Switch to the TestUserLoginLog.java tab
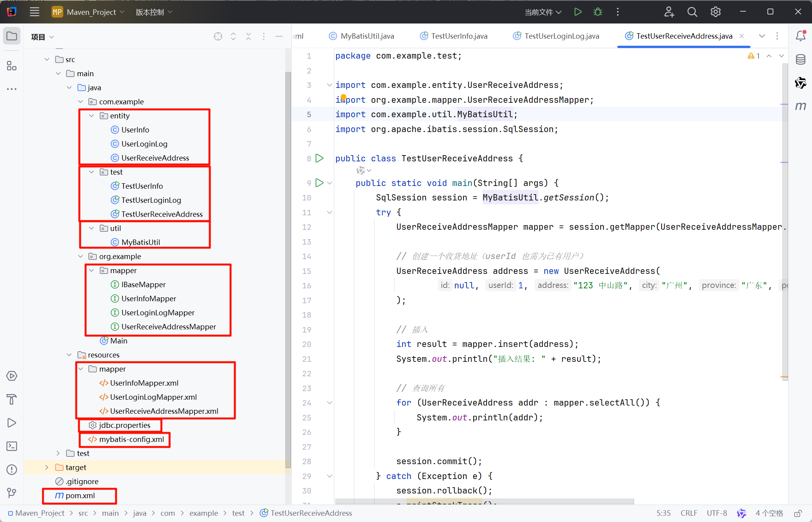The width and height of the screenshot is (812, 522). point(561,36)
